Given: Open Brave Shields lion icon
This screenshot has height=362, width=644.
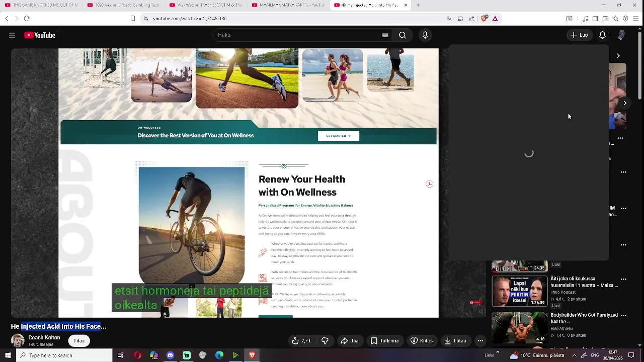Looking at the screenshot, I should (484, 19).
